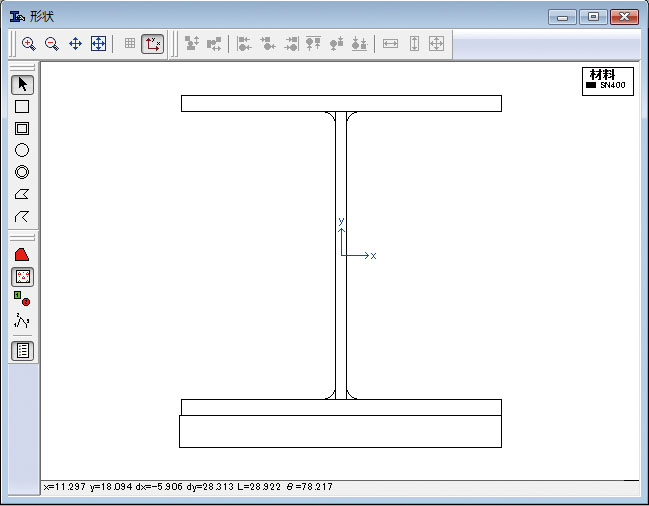Click the align bottom edges icon
Viewport: 649px width, 506px height.
(359, 43)
